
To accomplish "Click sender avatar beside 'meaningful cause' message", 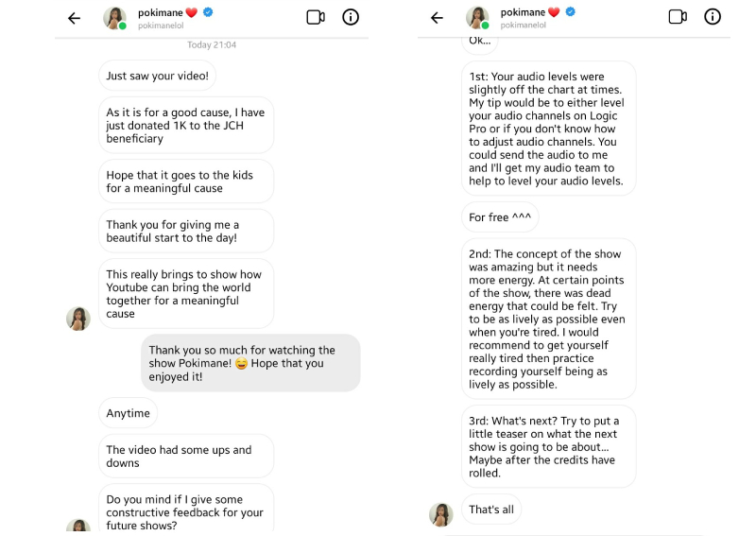I will (x=78, y=319).
